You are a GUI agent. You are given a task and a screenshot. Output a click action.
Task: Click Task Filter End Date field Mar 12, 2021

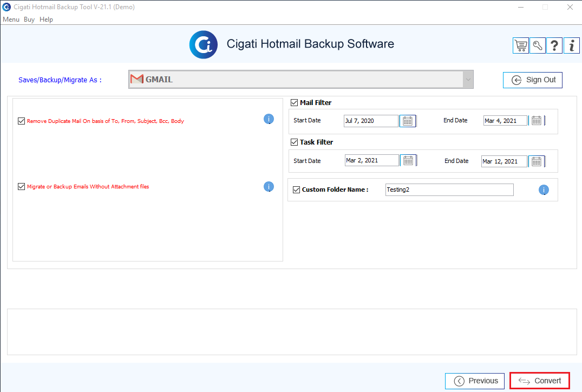pyautogui.click(x=504, y=161)
